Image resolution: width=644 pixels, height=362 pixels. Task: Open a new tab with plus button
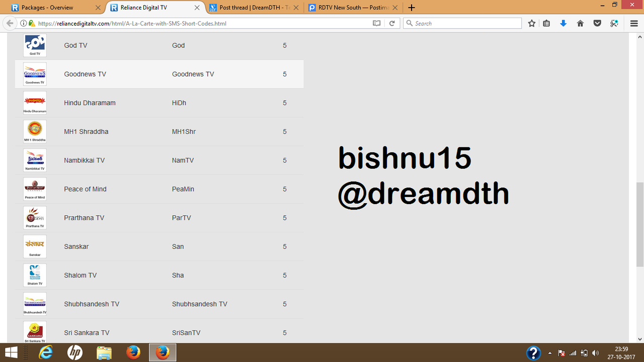412,8
